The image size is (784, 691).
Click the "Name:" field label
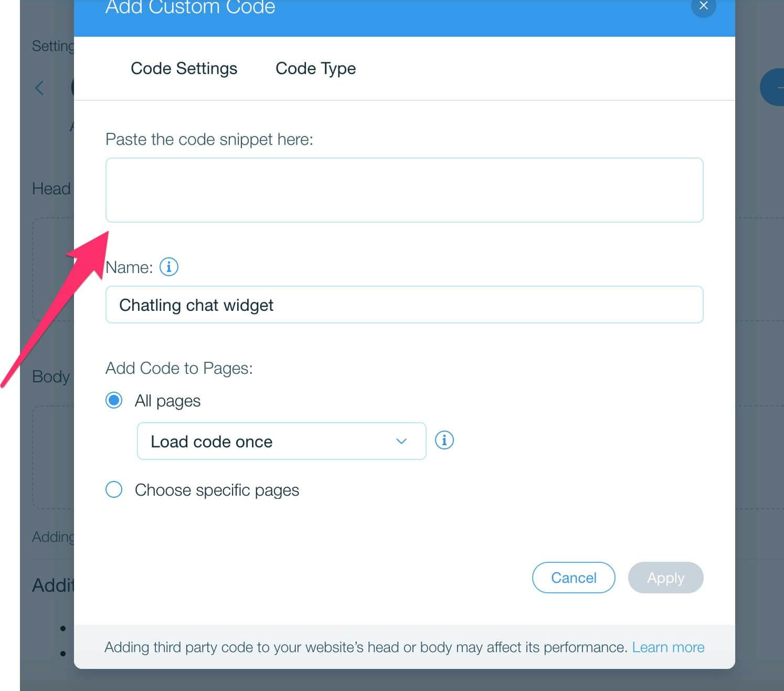(129, 267)
